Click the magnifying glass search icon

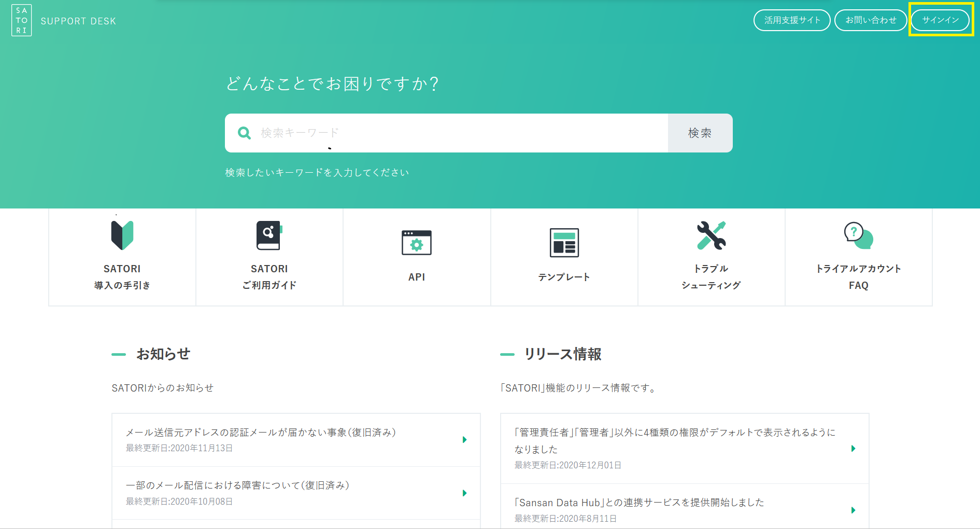[244, 133]
